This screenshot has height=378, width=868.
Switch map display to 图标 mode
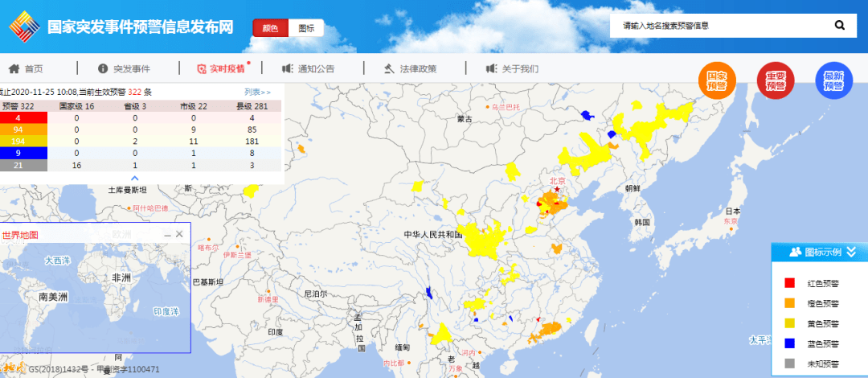305,28
